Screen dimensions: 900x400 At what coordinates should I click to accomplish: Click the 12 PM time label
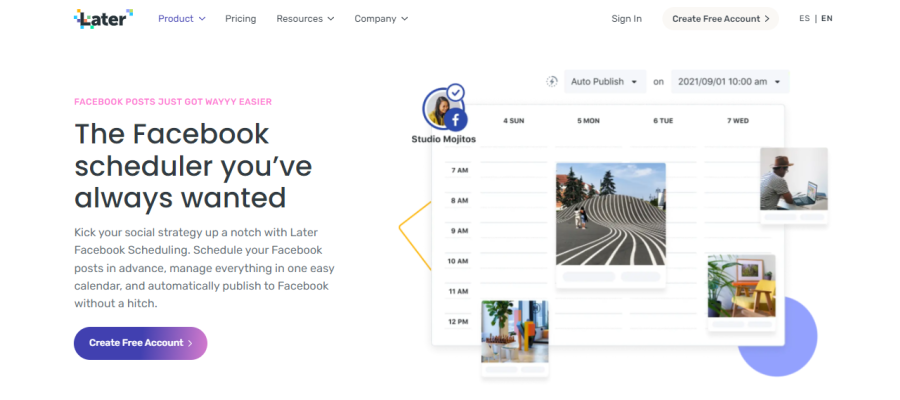coord(458,321)
